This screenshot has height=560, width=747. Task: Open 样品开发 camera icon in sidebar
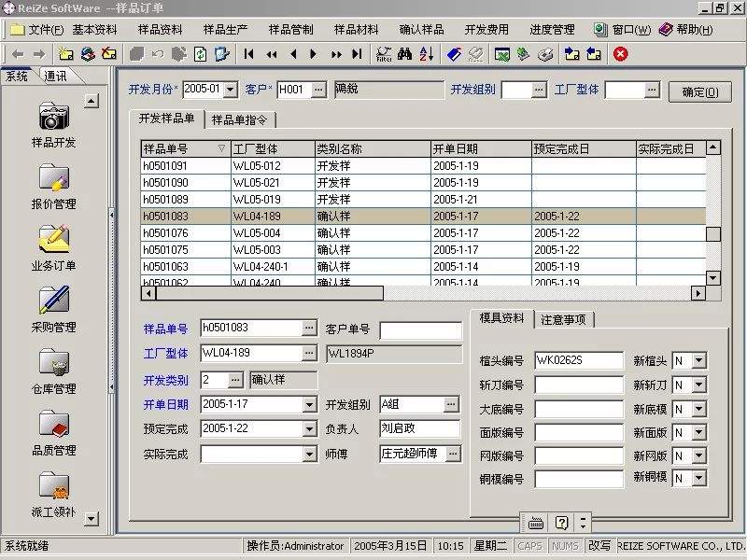53,117
